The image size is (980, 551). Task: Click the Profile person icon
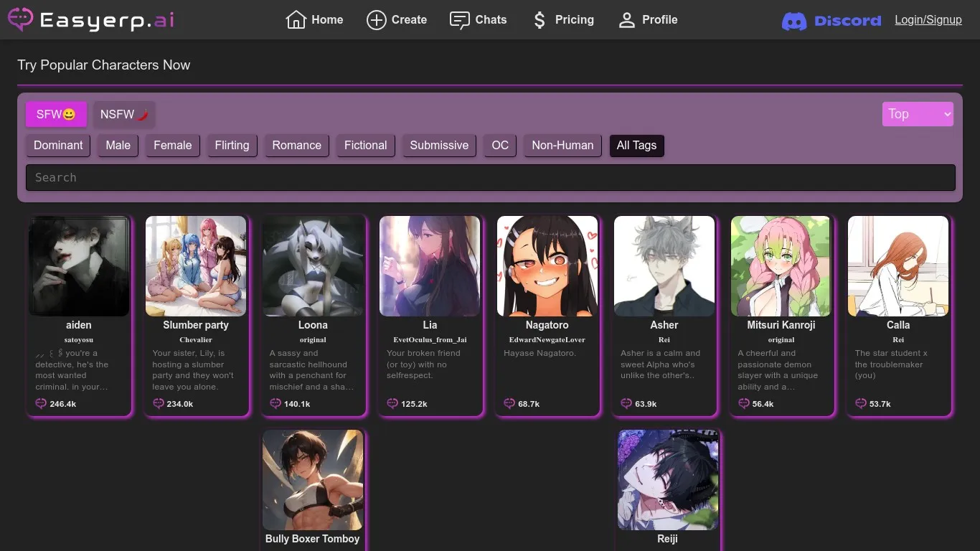coord(627,20)
